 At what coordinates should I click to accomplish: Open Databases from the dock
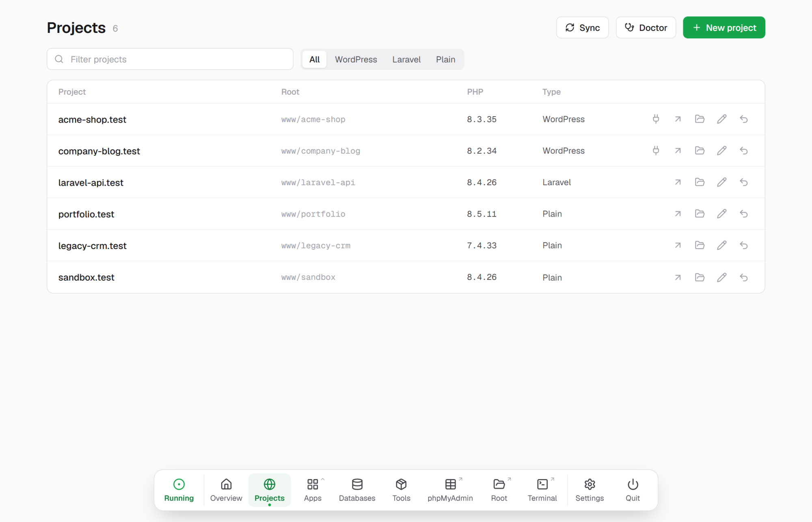point(357,490)
